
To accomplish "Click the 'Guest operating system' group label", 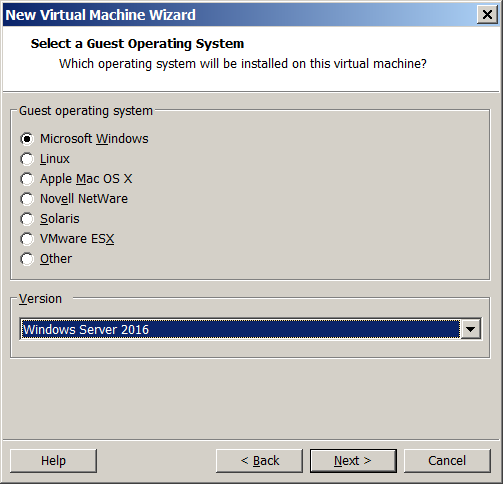I will click(x=86, y=111).
